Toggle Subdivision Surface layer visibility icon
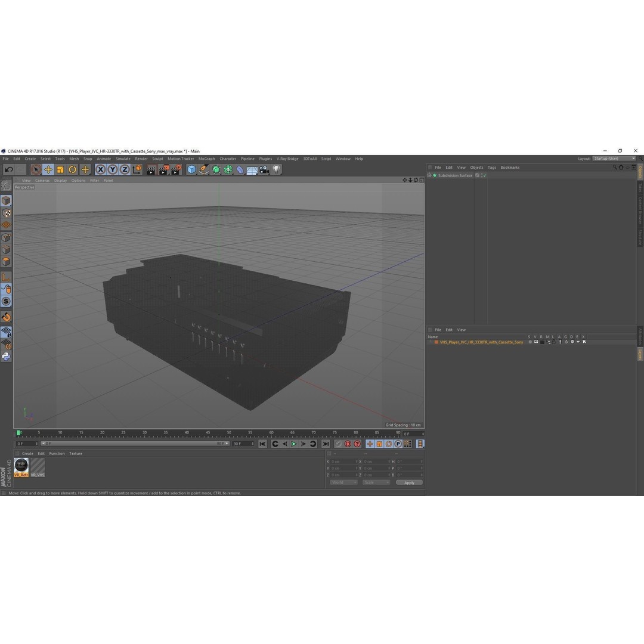The width and height of the screenshot is (644, 644). pos(477,175)
